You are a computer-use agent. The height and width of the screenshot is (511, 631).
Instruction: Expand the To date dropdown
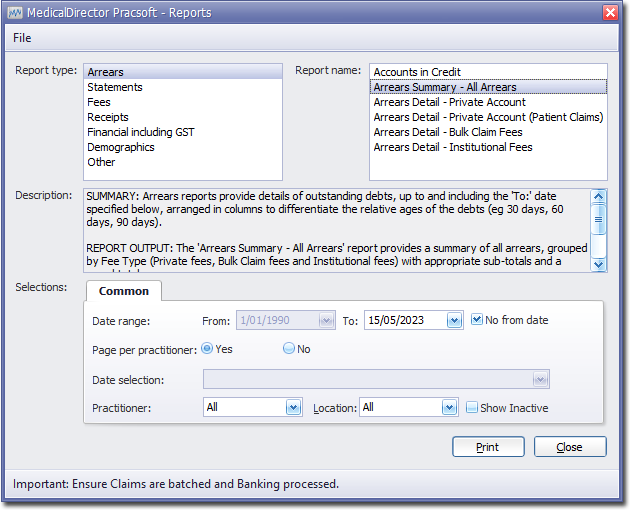[454, 321]
